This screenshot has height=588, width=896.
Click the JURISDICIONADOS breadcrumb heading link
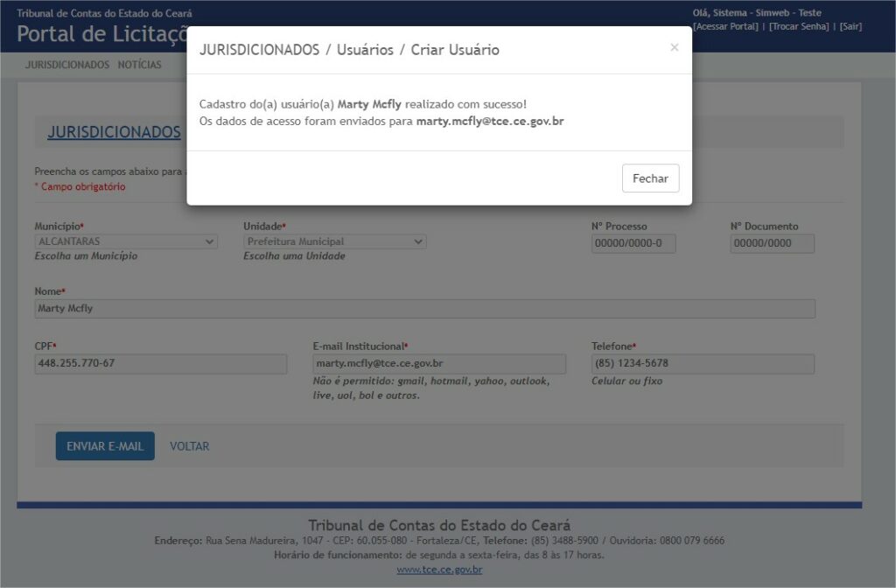click(114, 132)
